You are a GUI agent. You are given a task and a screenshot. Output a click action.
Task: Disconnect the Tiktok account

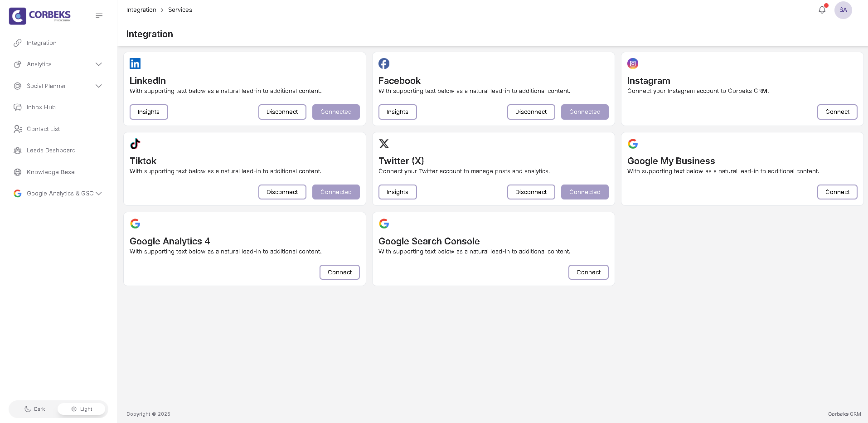pos(282,192)
